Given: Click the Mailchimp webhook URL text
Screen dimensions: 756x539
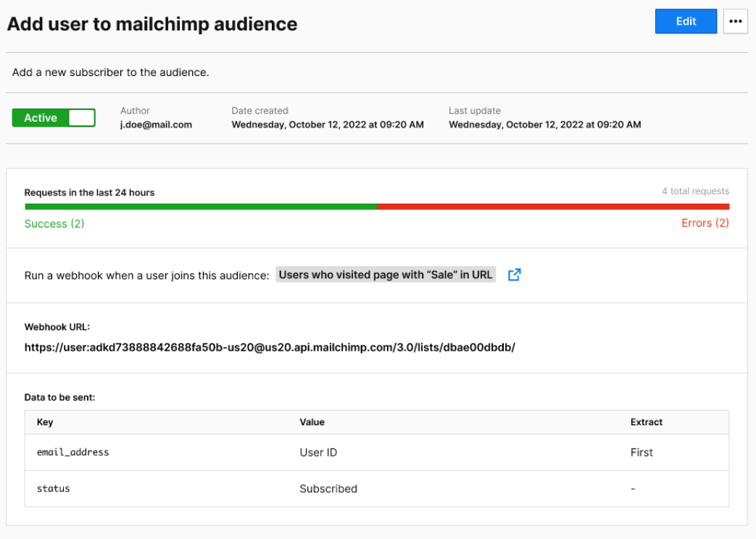Looking at the screenshot, I should click(270, 347).
